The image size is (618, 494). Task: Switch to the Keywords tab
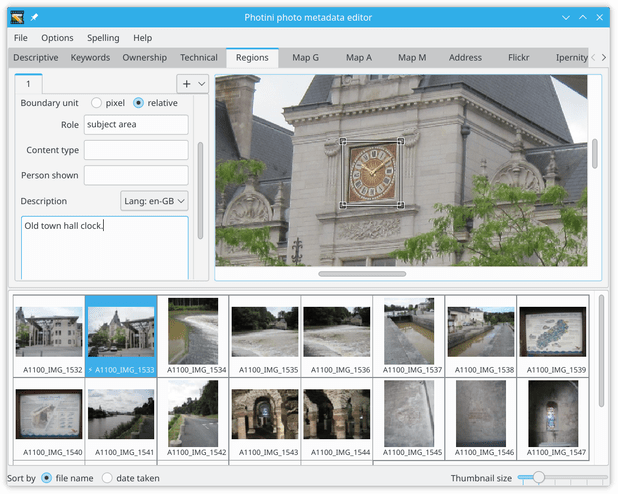(90, 58)
